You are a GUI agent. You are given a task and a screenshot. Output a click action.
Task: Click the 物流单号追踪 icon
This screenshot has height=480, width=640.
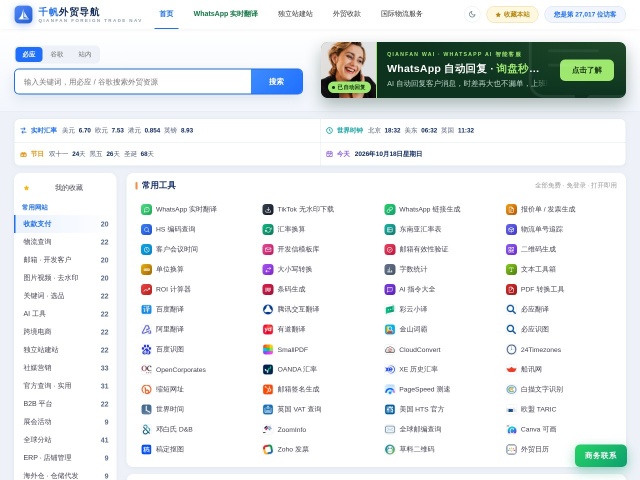coord(511,229)
